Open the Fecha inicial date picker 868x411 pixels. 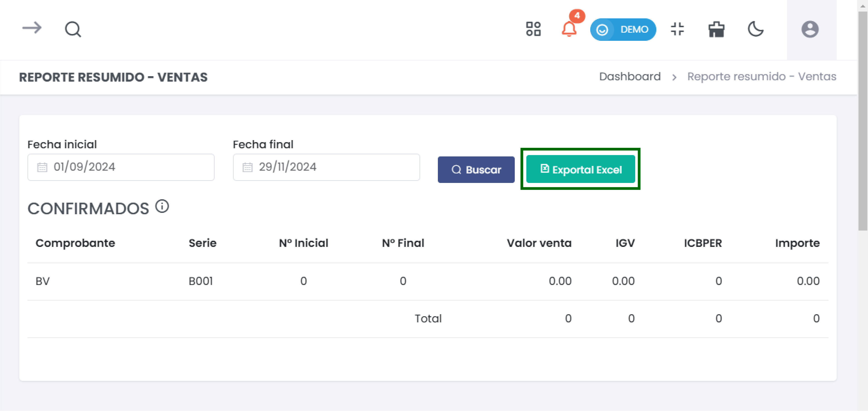pos(121,167)
